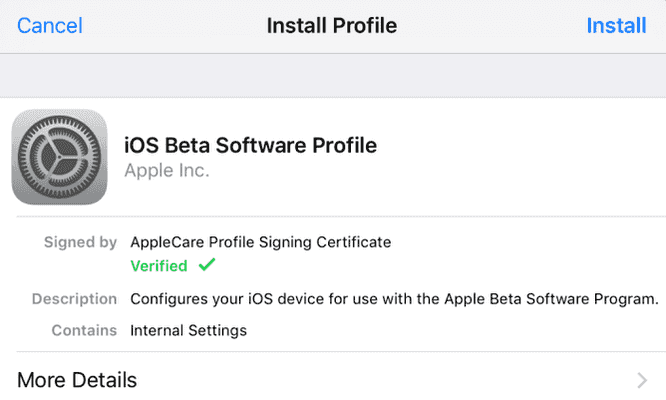666x400 pixels.
Task: Tap the green Verified status text
Action: (x=159, y=266)
